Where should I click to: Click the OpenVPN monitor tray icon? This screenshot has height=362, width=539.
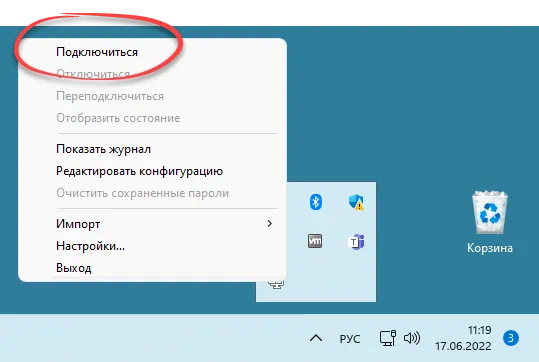(276, 285)
